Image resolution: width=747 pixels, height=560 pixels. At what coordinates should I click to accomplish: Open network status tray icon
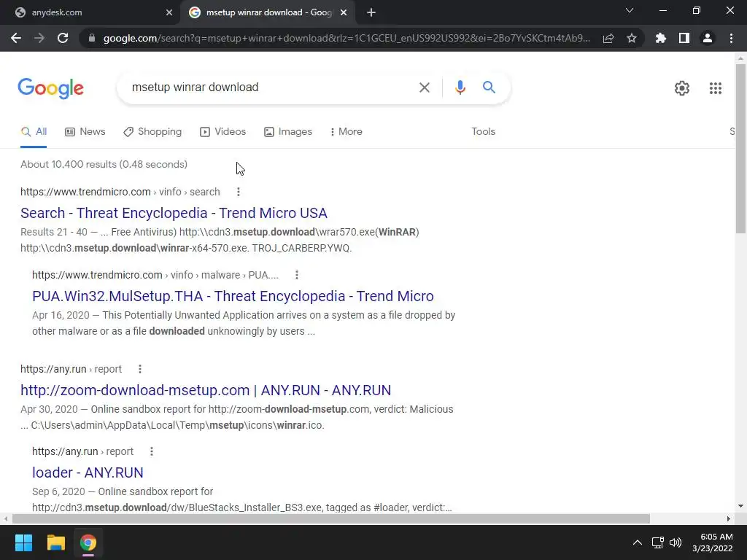[x=658, y=542]
